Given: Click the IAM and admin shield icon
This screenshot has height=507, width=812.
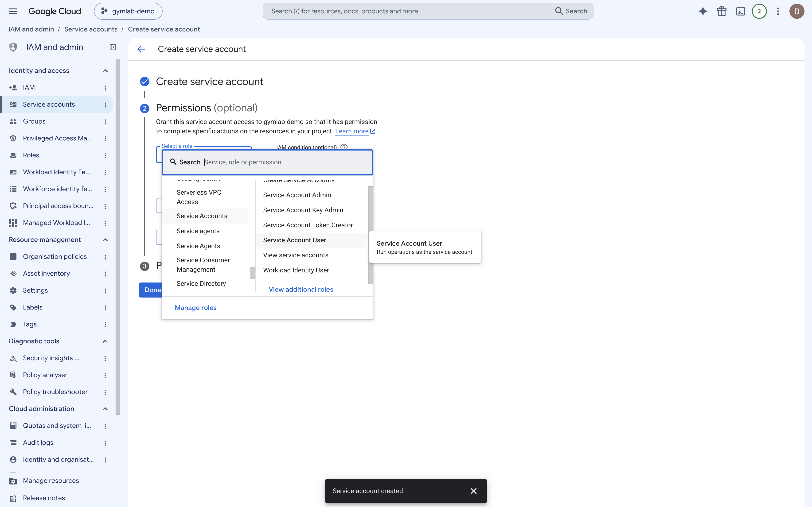Looking at the screenshot, I should pyautogui.click(x=13, y=47).
